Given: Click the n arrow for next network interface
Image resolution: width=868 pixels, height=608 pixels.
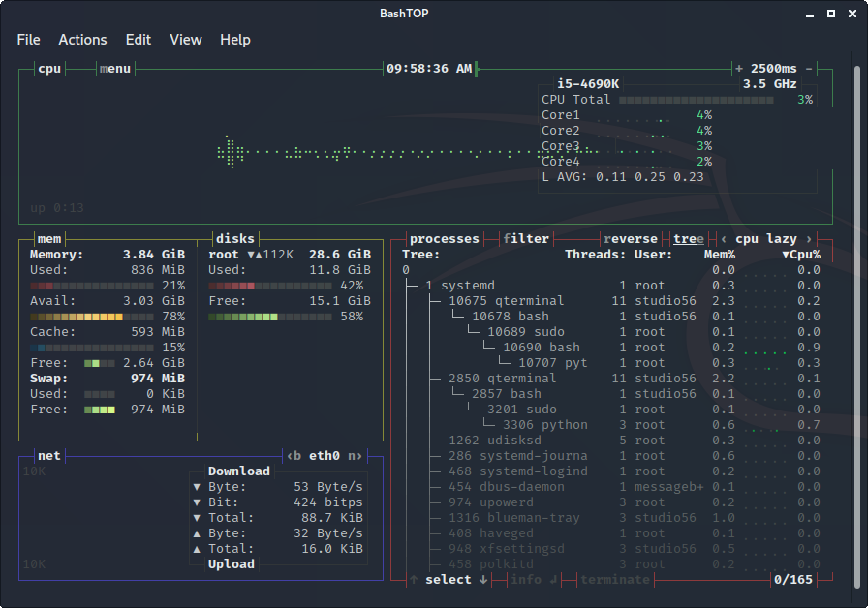Looking at the screenshot, I should [355, 455].
